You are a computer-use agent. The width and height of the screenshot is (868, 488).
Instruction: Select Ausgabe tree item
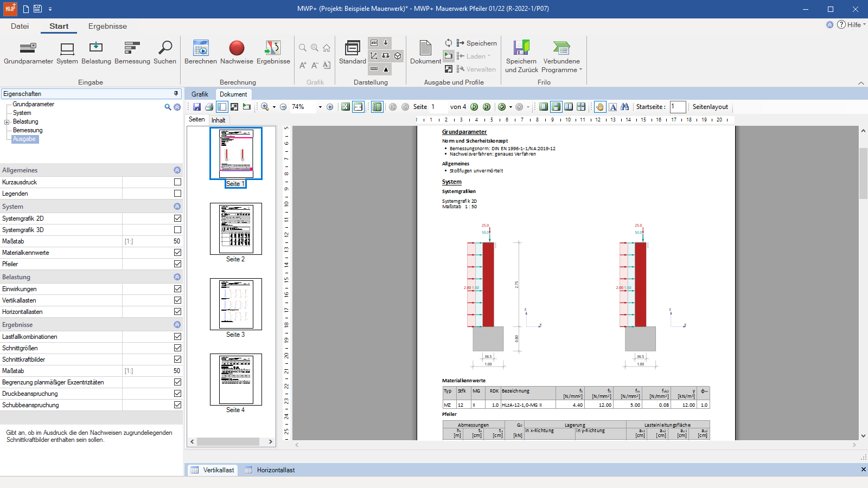point(24,139)
